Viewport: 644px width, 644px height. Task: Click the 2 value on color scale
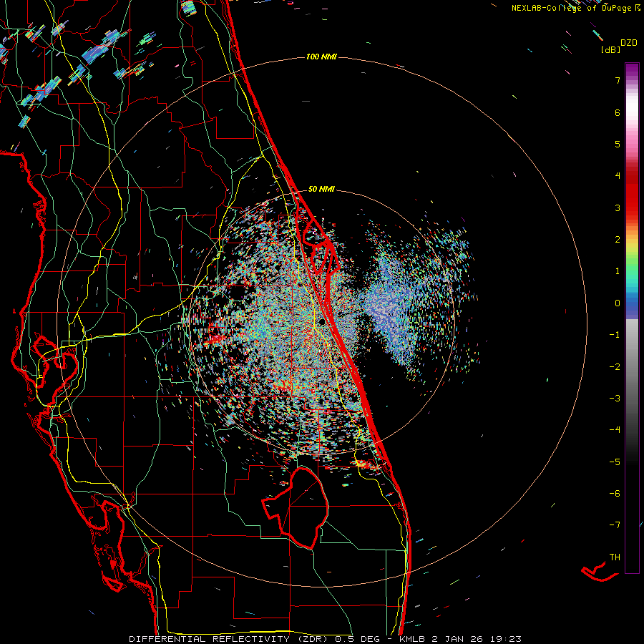coord(618,240)
